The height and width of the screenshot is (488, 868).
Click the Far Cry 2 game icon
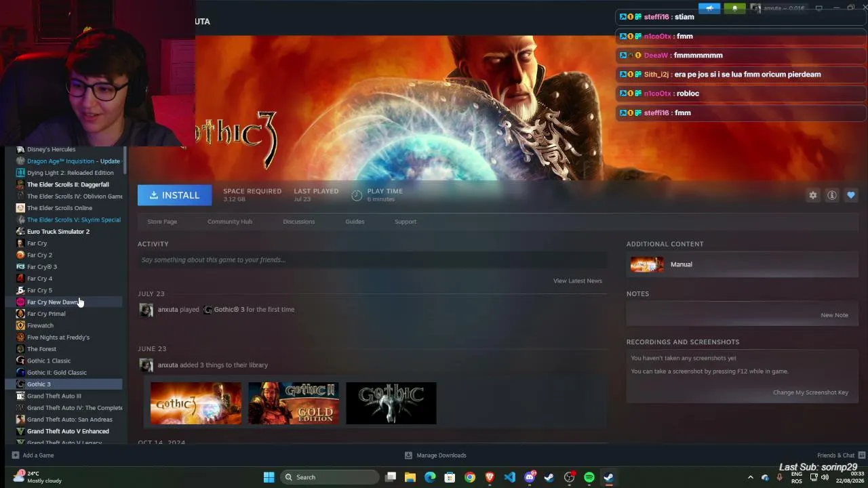point(20,255)
